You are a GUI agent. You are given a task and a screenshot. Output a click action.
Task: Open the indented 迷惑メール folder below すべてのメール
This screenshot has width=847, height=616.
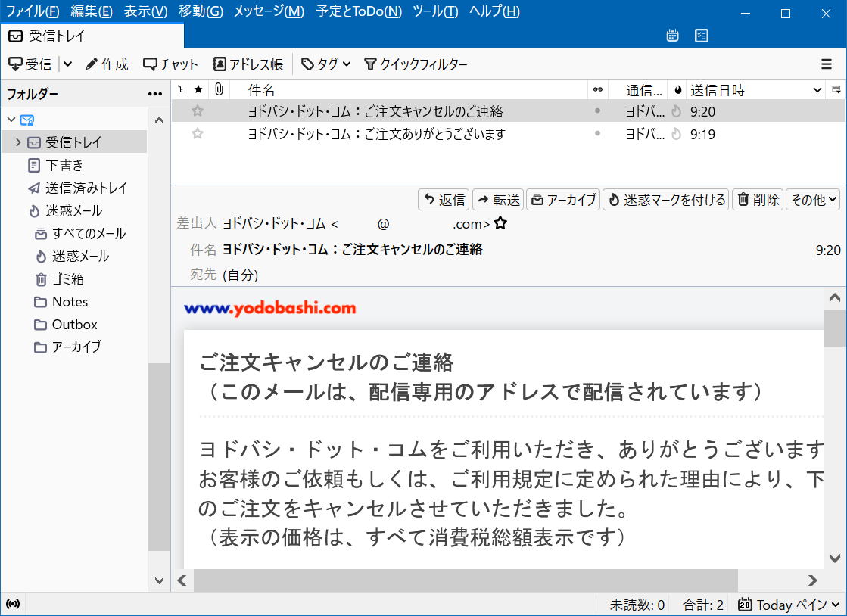point(74,256)
